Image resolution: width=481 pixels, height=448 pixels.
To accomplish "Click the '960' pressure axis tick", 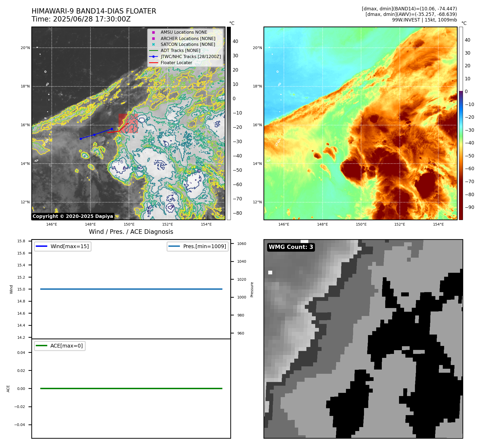I will pos(241,333).
